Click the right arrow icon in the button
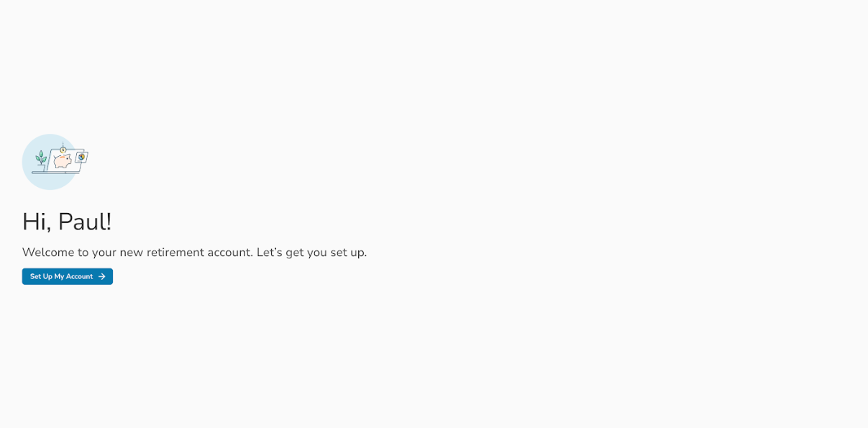Viewport: 868px width, 428px height. 102,276
